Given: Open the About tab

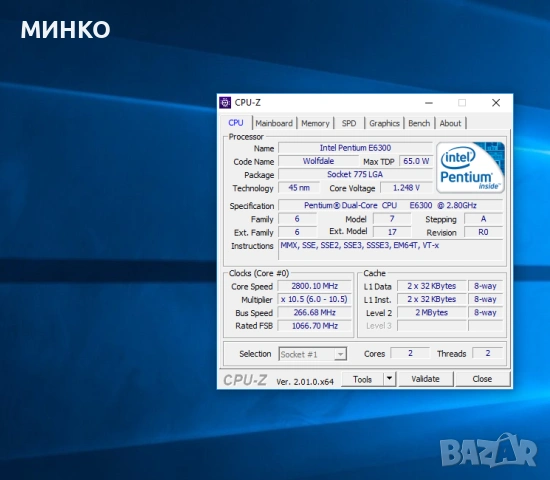Looking at the screenshot, I should pos(450,123).
